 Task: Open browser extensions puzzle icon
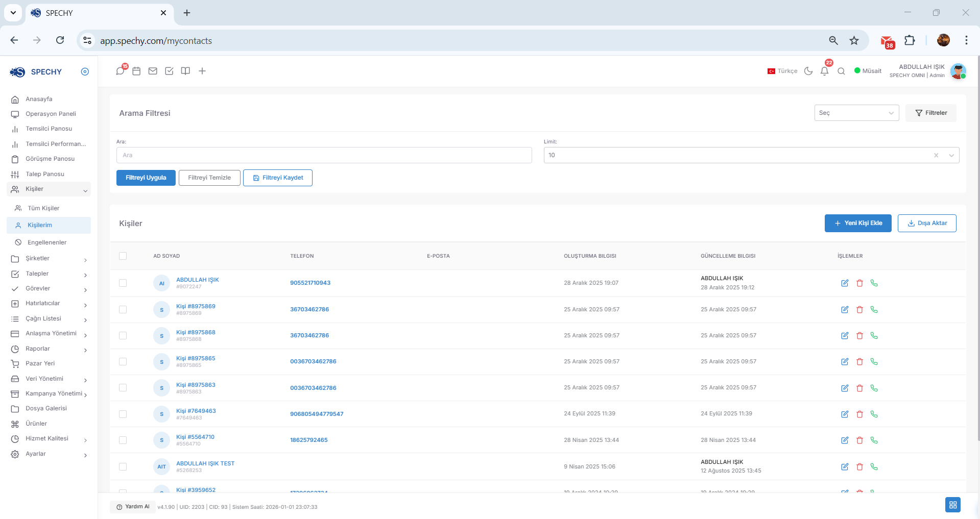[910, 40]
